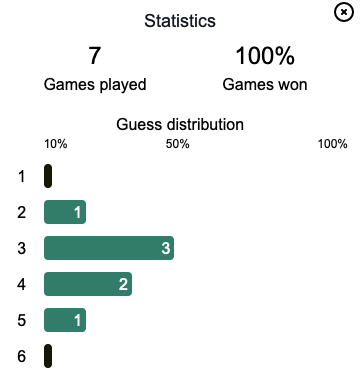This screenshot has width=364, height=381.
Task: Click row label 1 of distribution
Action: (x=21, y=176)
